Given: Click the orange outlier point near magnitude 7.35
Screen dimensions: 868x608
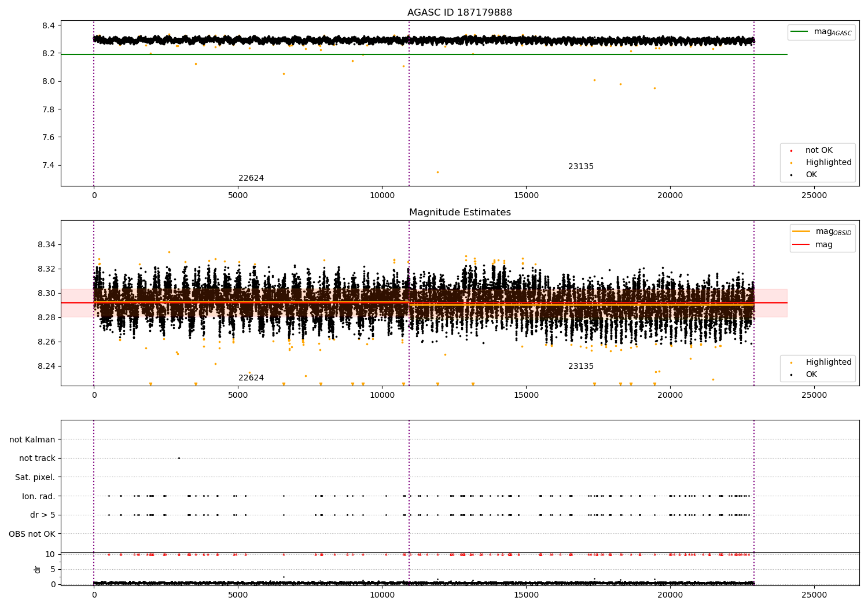Looking at the screenshot, I should 437,172.
